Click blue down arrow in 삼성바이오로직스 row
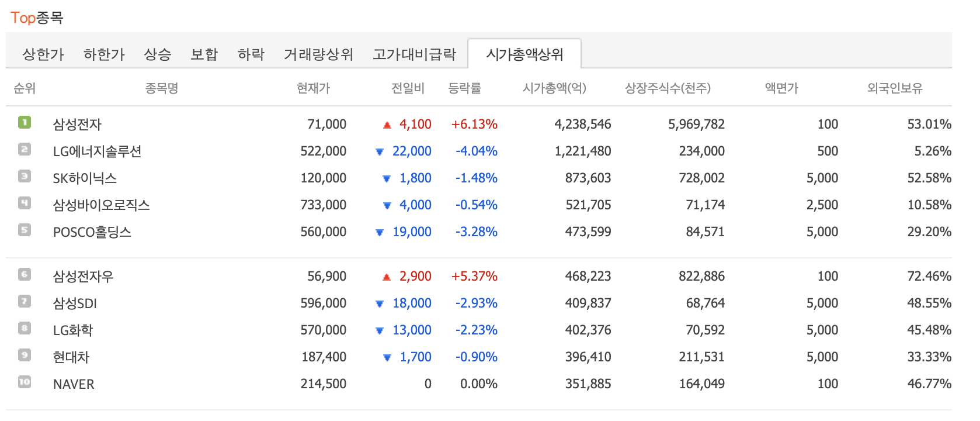The image size is (980, 421). coord(387,206)
